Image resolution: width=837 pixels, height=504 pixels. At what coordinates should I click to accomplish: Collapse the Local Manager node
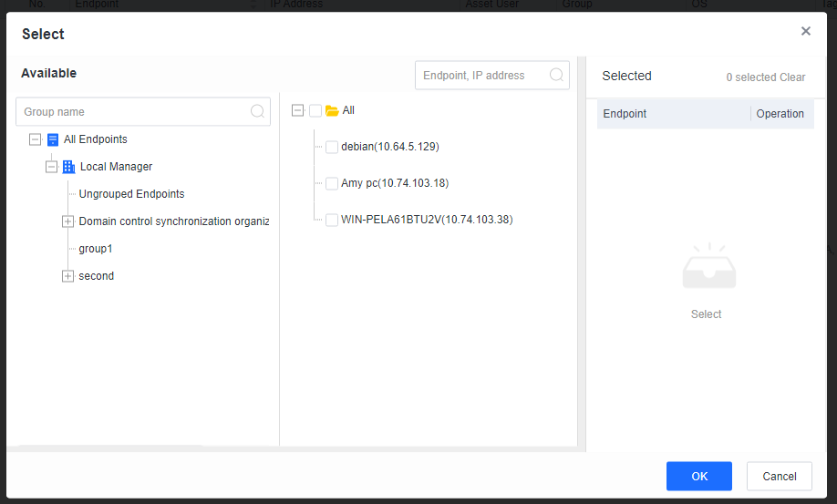tap(51, 167)
